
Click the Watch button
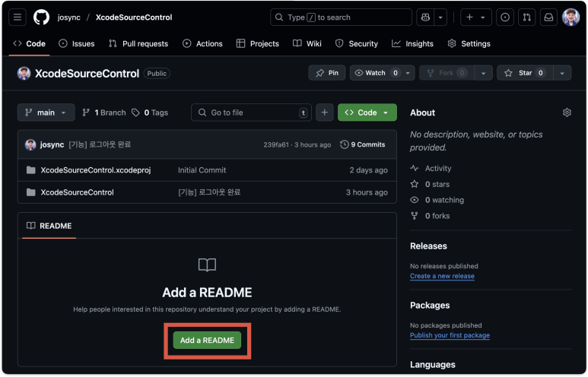pyautogui.click(x=375, y=73)
